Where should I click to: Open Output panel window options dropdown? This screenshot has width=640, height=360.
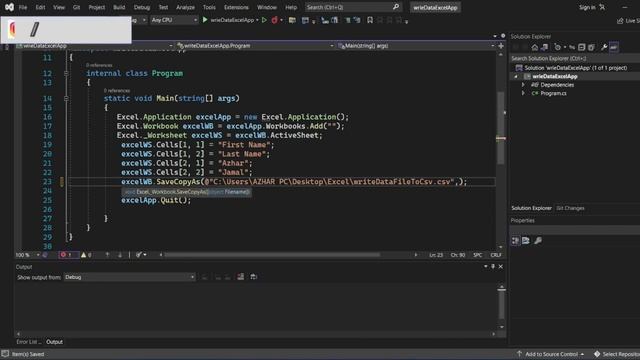pos(486,267)
